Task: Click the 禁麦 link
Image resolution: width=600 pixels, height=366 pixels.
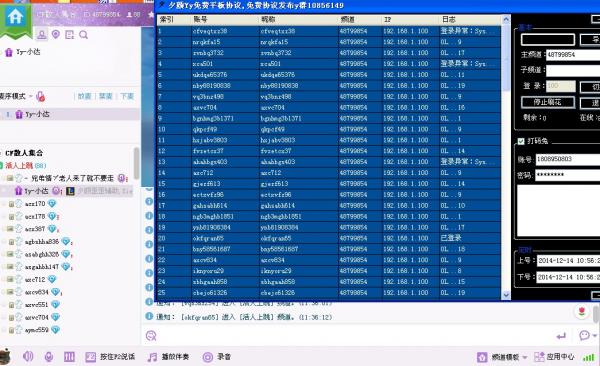Action: (x=106, y=96)
